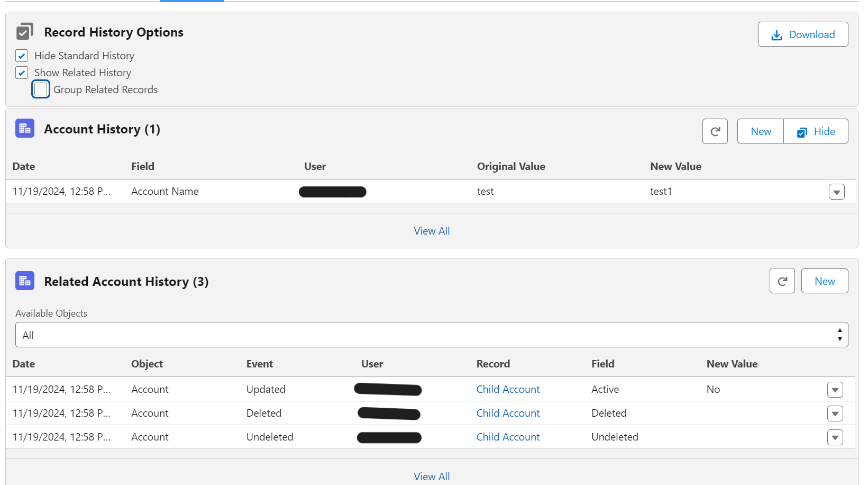The image size is (868, 485).
Task: Hide the Account History section
Action: [x=816, y=131]
